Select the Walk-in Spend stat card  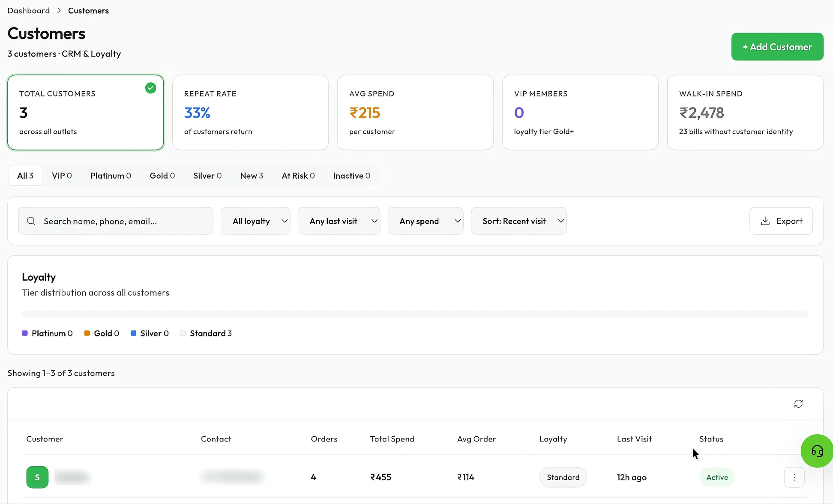point(745,113)
